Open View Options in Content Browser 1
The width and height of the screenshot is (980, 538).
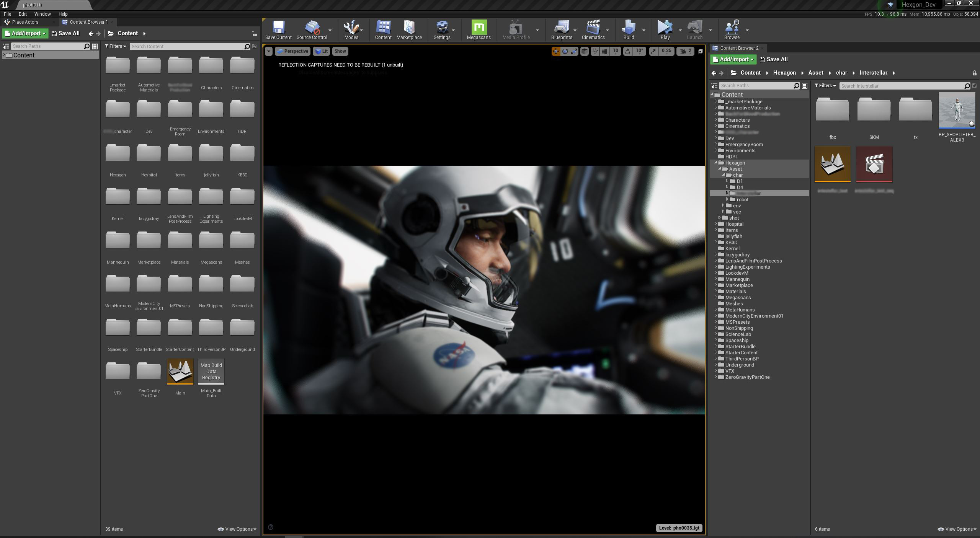pos(237,529)
